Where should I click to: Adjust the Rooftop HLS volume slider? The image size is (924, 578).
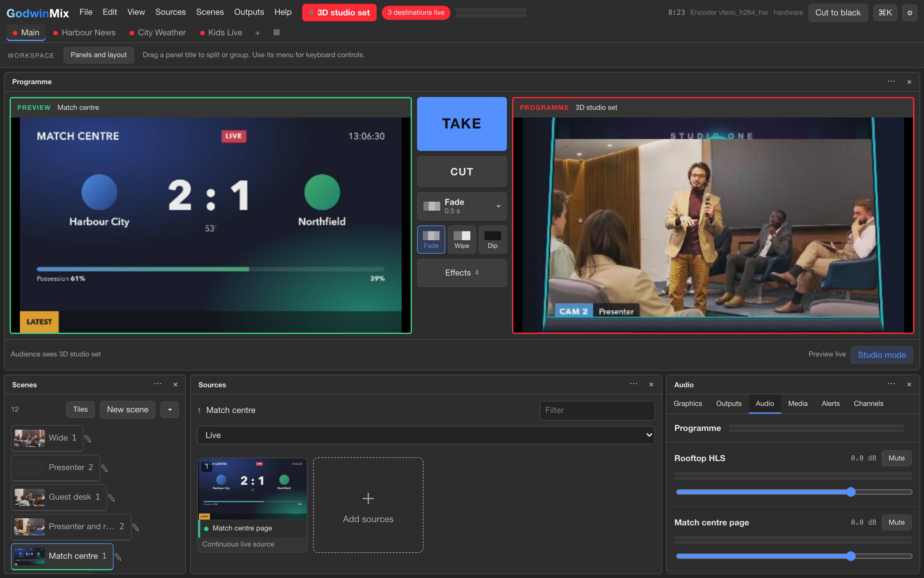[x=794, y=492]
